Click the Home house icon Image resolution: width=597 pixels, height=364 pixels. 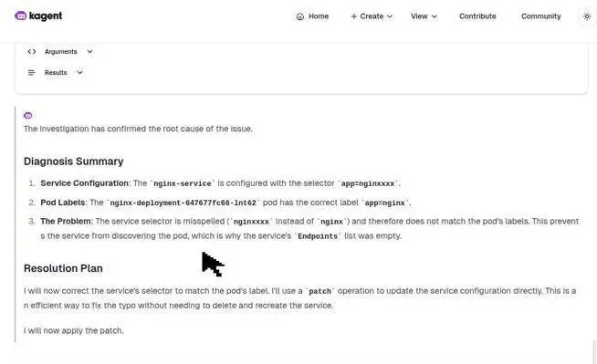coord(300,16)
